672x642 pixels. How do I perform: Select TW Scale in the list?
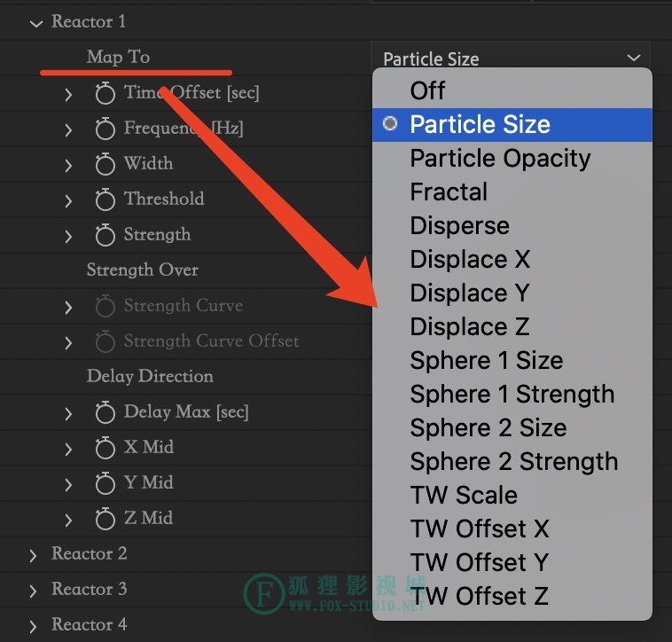pos(512,496)
